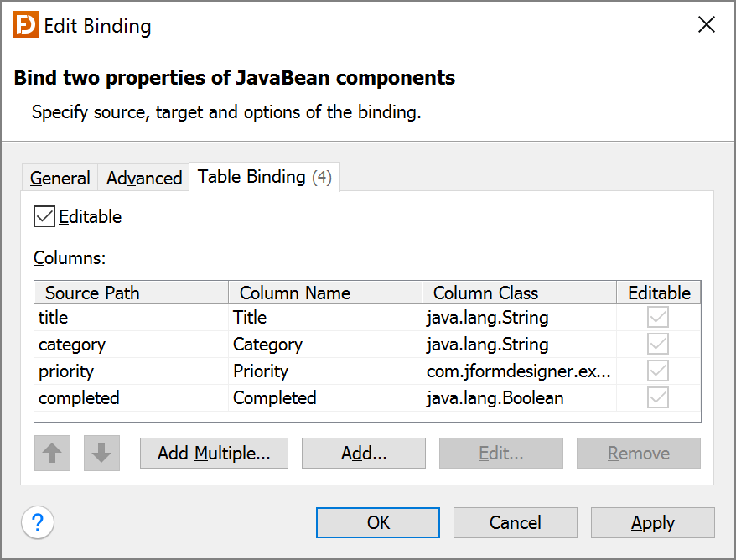The image size is (736, 560).
Task: Open help via the question mark icon
Action: pyautogui.click(x=37, y=522)
